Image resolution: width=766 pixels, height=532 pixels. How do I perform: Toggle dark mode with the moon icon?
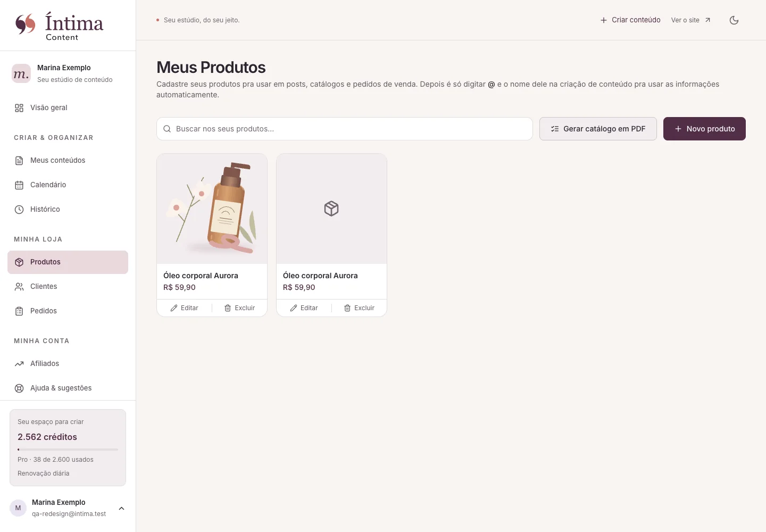[x=734, y=20]
